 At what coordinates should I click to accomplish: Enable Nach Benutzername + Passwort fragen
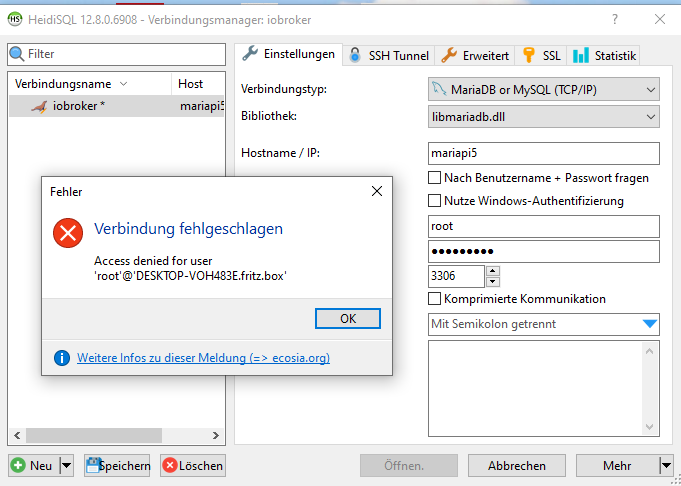pyautogui.click(x=434, y=178)
